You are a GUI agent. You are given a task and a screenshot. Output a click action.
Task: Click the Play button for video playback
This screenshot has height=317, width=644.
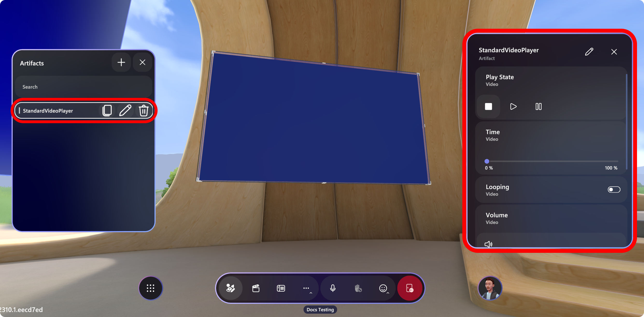513,107
